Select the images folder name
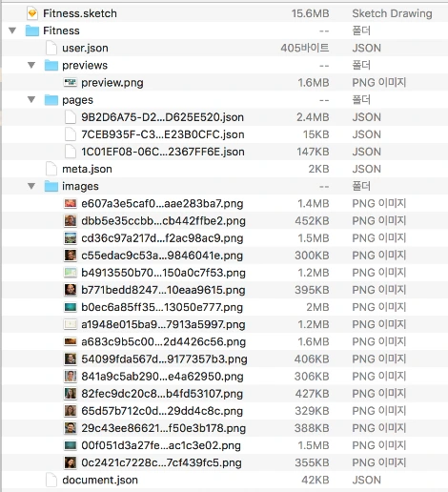The height and width of the screenshot is (492, 448). tap(80, 187)
